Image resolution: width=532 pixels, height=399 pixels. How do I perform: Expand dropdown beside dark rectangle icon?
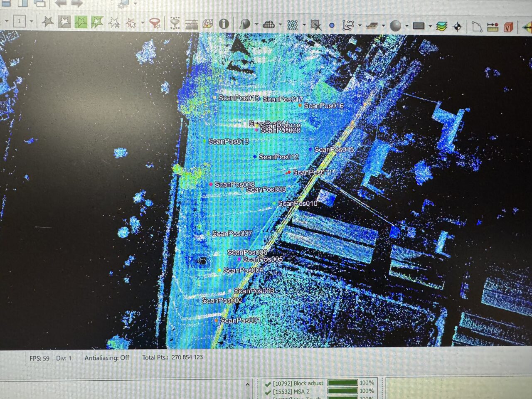point(430,27)
